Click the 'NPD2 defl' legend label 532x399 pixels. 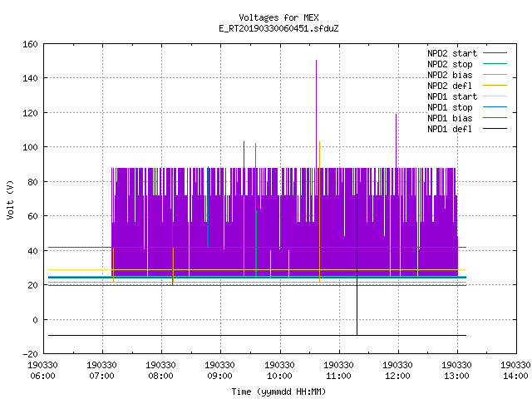450,86
